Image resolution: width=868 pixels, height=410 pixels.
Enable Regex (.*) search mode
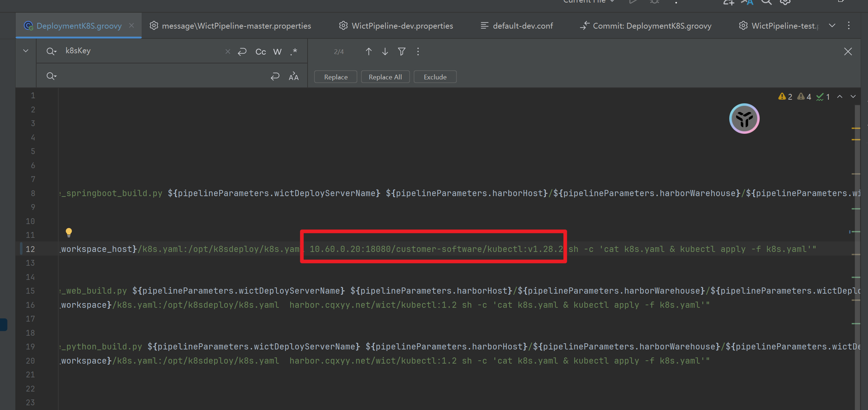tap(293, 51)
